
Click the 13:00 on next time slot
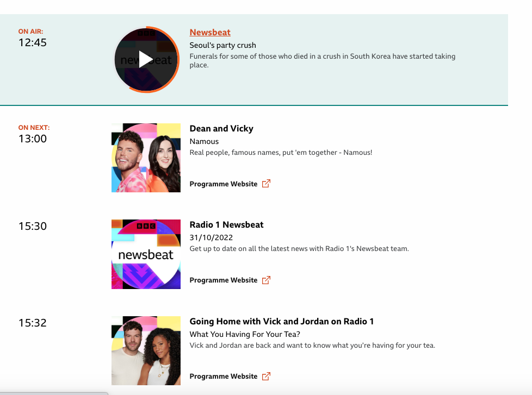click(x=33, y=139)
